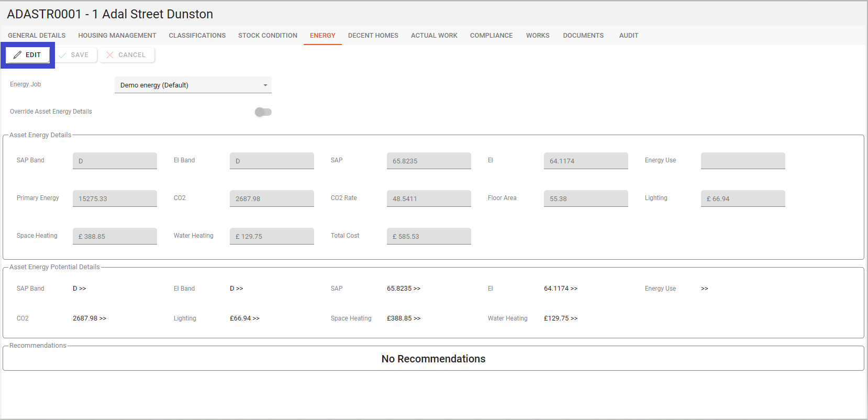Click the Save checkmark button

point(74,55)
